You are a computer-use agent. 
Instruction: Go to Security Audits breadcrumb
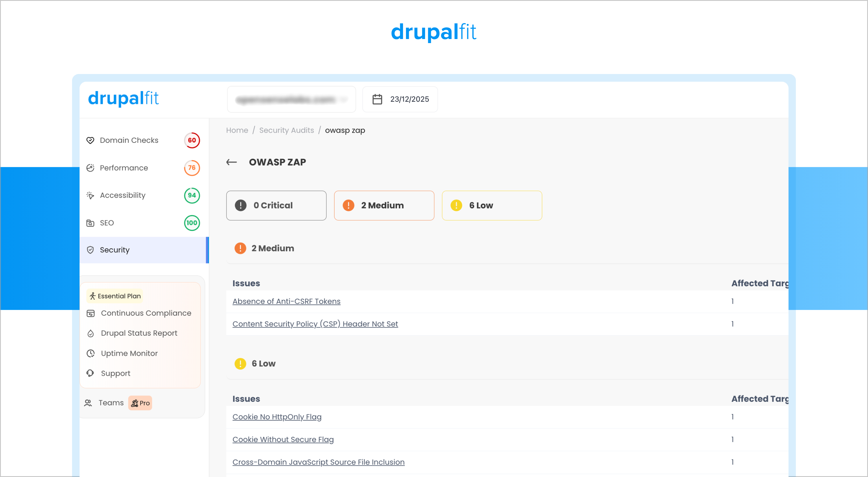pos(286,130)
